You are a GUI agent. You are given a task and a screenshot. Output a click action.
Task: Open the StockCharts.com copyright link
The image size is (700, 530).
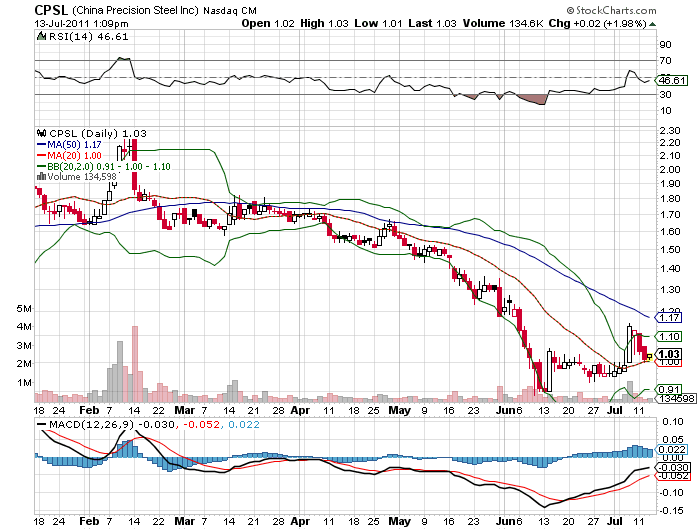[x=611, y=10]
